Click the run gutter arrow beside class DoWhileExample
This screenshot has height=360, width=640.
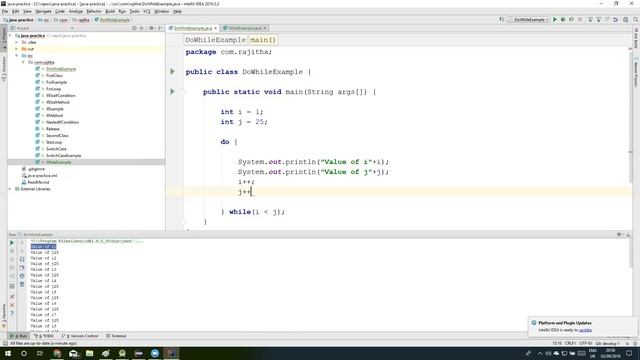point(172,71)
